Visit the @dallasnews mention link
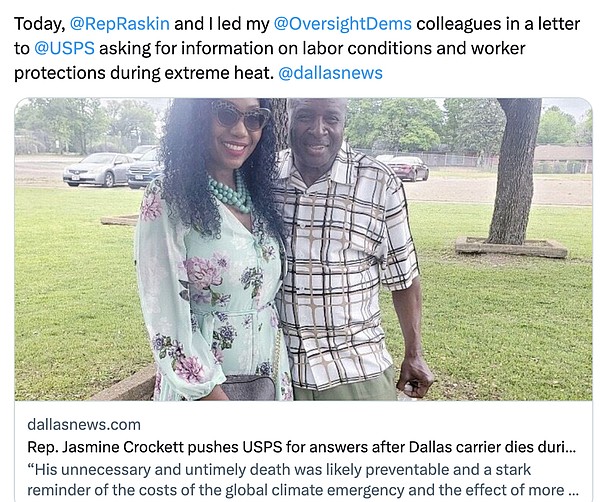 coord(330,73)
